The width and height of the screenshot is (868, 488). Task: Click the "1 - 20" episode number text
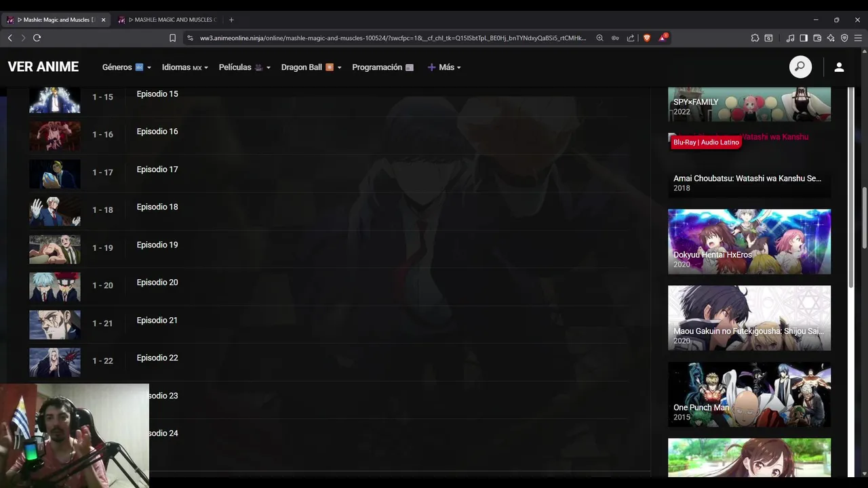(x=103, y=285)
